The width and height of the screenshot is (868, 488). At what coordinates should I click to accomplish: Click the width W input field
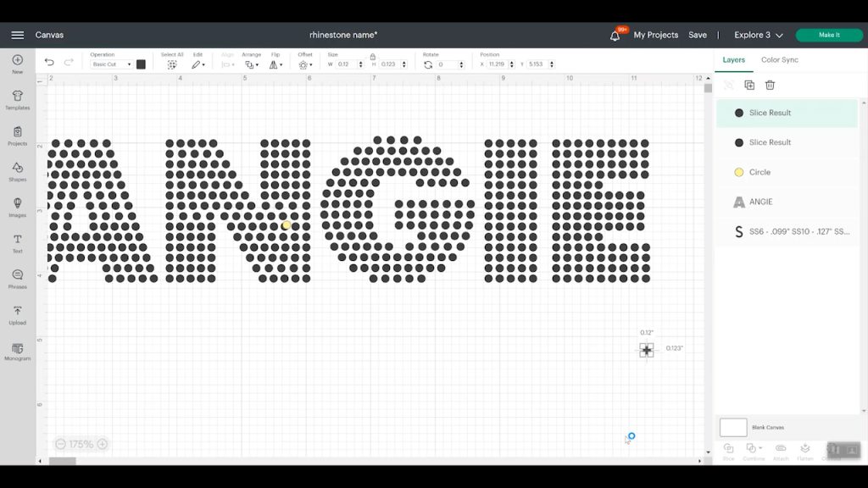[347, 64]
